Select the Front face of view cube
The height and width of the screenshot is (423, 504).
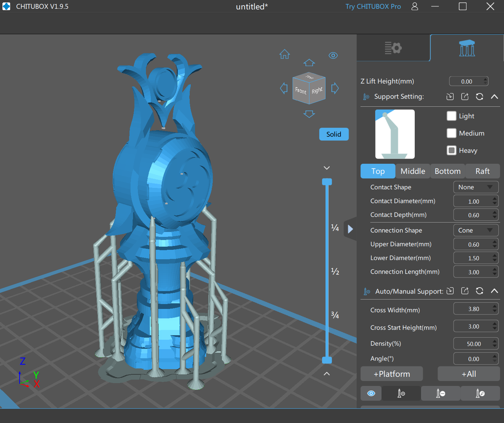(301, 91)
